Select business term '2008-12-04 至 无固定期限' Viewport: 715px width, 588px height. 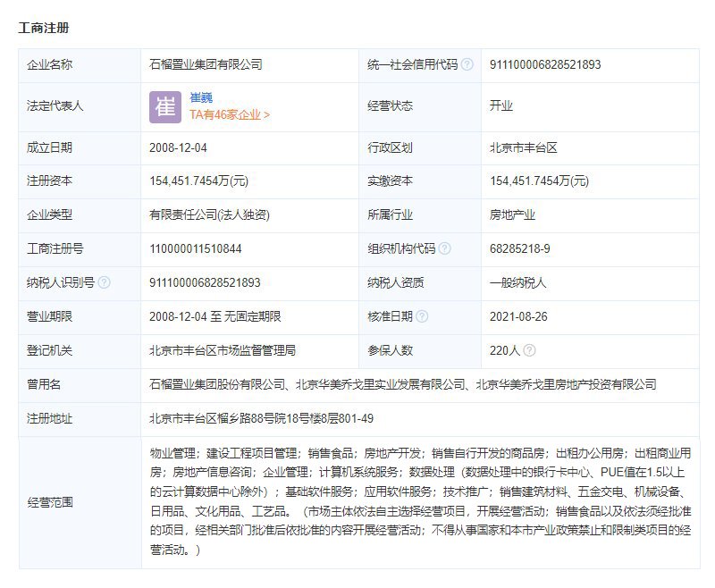pos(214,316)
